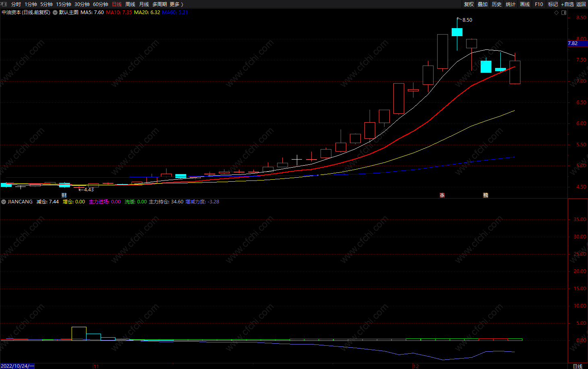Click the MA5: 7.60 value label

click(92, 12)
